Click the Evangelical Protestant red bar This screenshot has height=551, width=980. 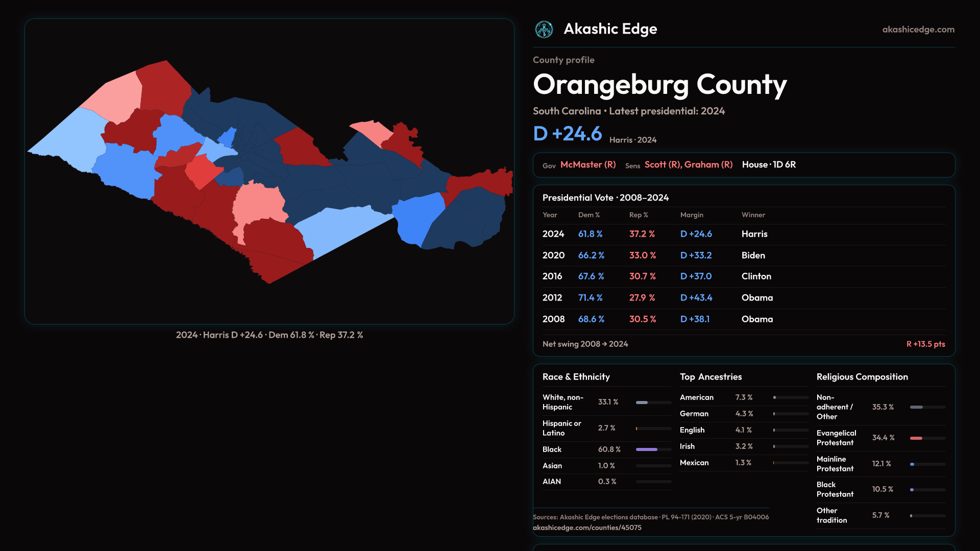916,438
